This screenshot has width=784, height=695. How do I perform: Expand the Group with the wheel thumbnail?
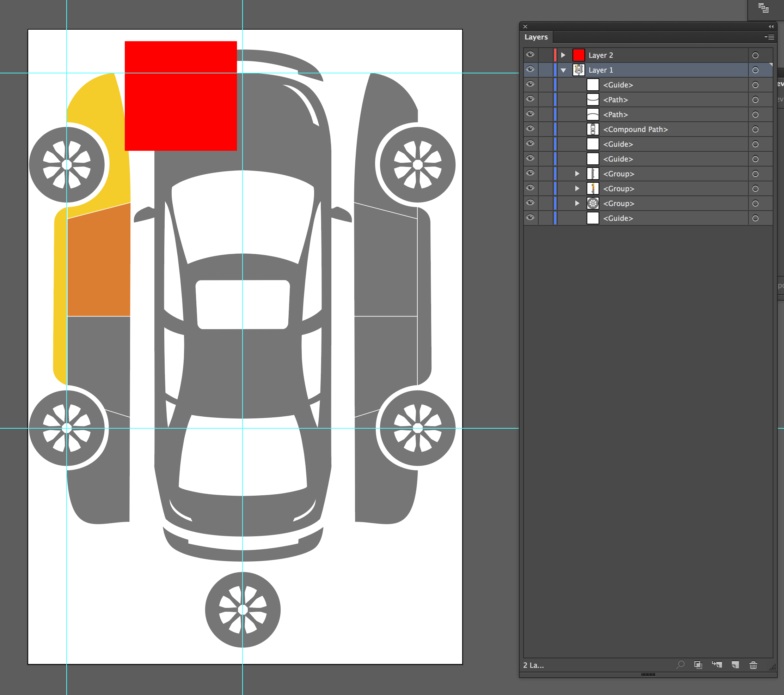click(577, 204)
